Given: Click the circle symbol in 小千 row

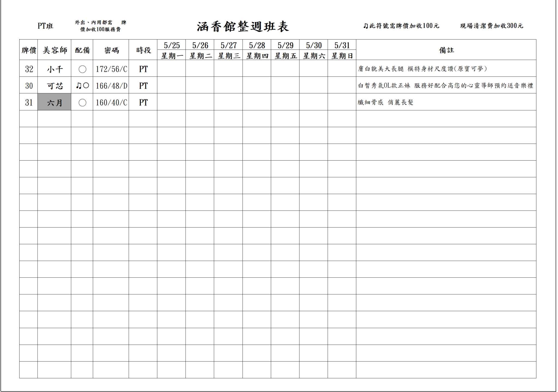Looking at the screenshot, I should (82, 69).
